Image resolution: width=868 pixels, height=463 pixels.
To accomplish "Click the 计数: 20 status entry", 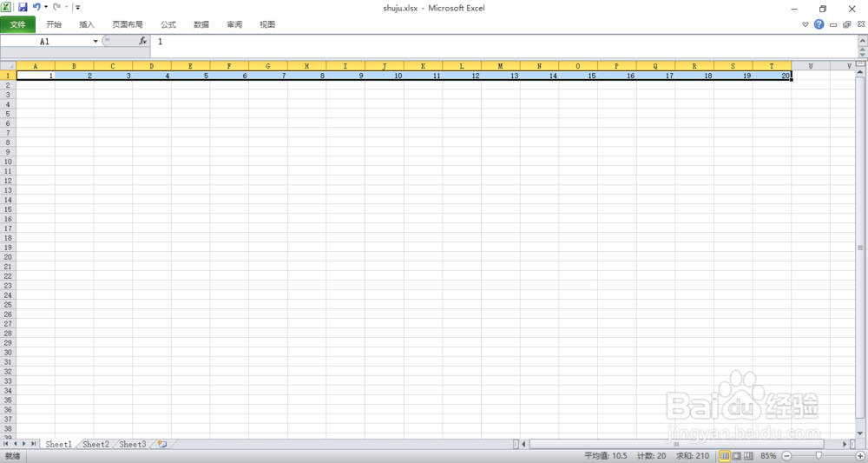I will click(x=652, y=456).
